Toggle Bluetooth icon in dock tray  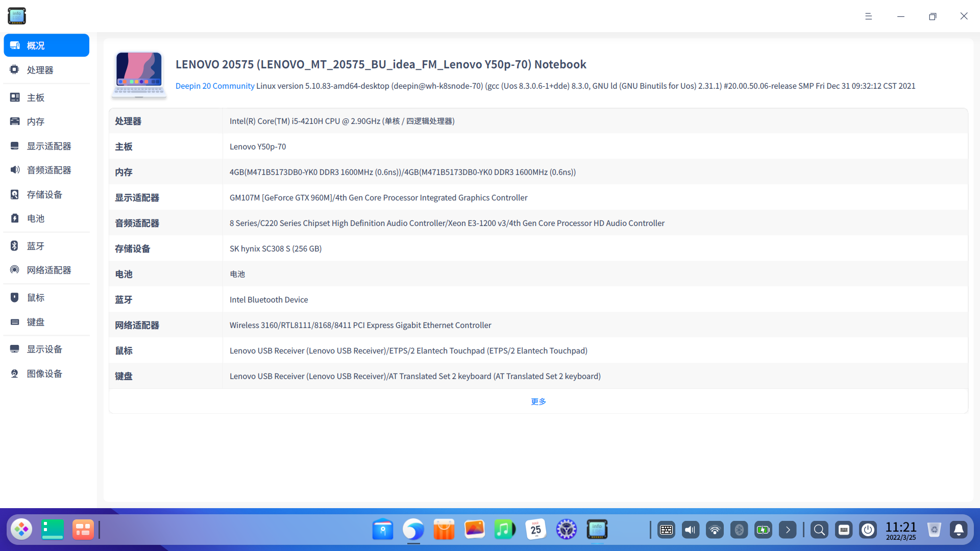(x=739, y=530)
